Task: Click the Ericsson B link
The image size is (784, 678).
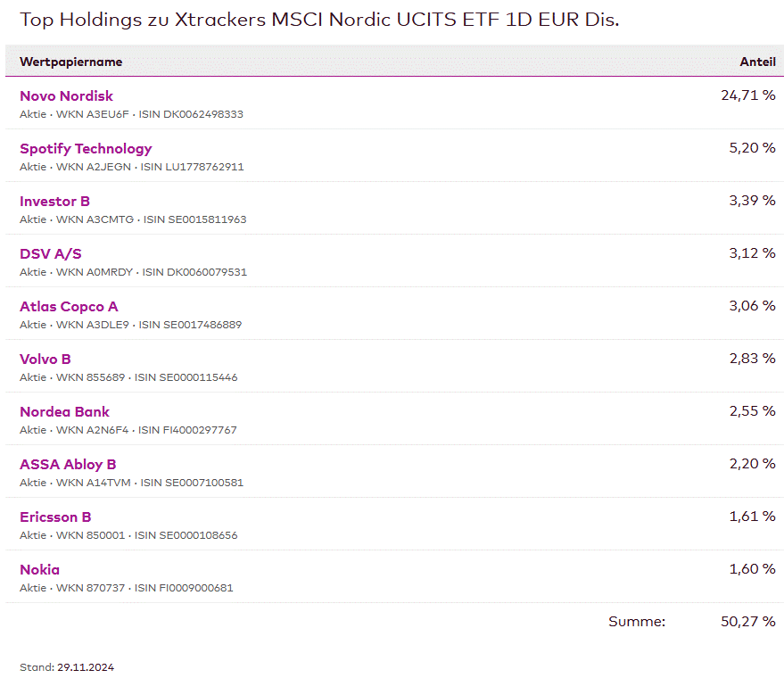Action: 55,517
